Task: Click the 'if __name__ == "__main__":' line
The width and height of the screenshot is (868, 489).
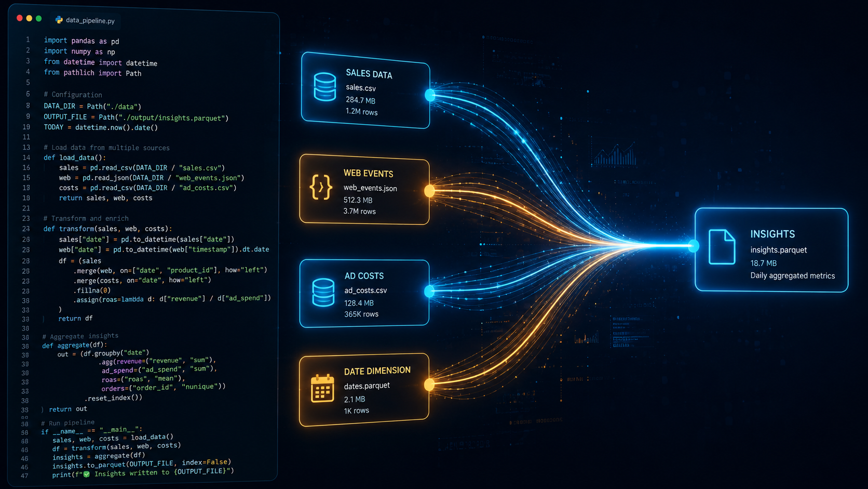Action: coord(91,431)
